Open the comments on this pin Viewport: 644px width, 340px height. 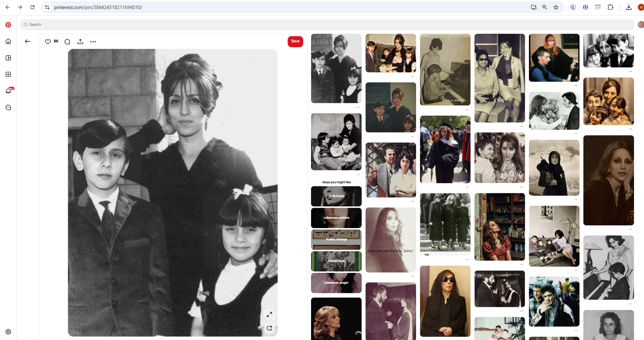67,41
